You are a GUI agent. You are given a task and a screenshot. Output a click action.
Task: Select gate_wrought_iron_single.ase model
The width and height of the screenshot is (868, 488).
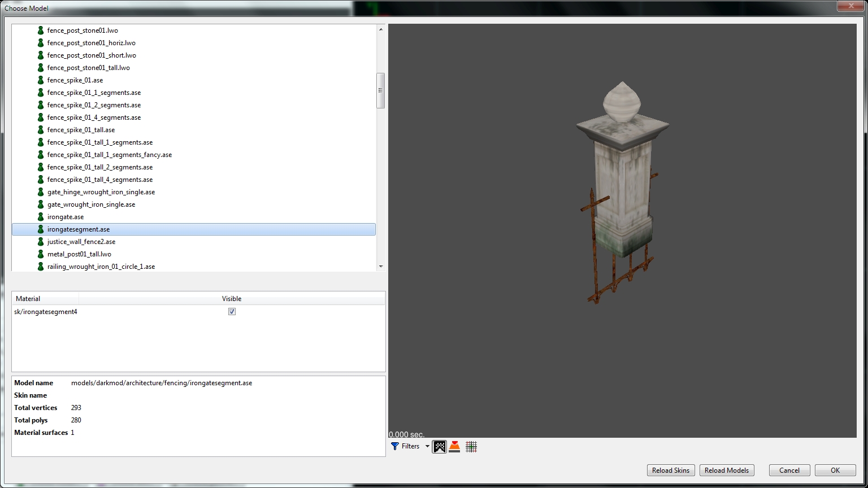[91, 204]
